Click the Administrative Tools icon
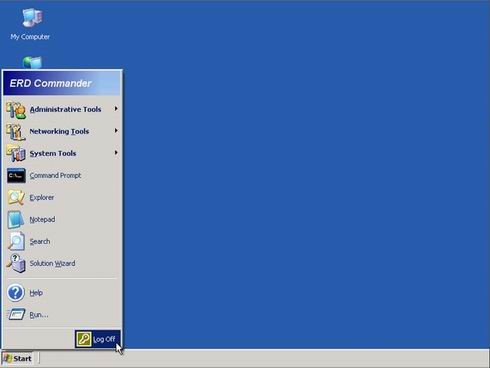Screen dimensions: 490x368 coord(16,110)
